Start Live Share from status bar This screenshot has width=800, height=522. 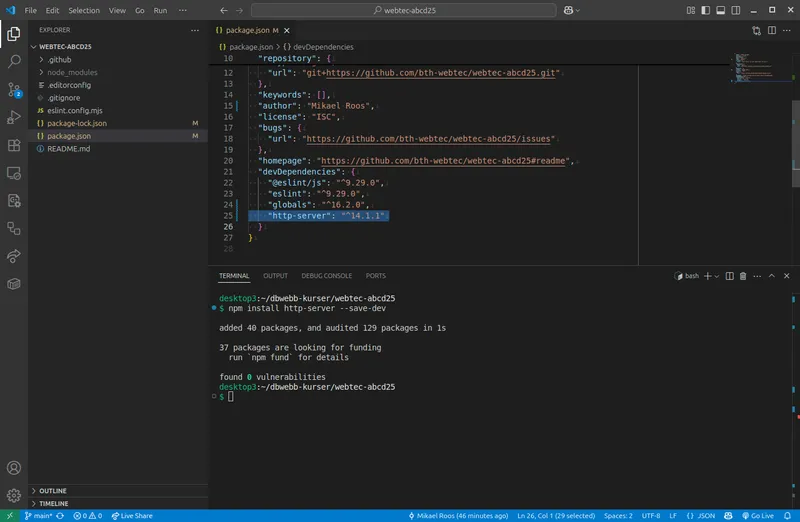tap(132, 516)
